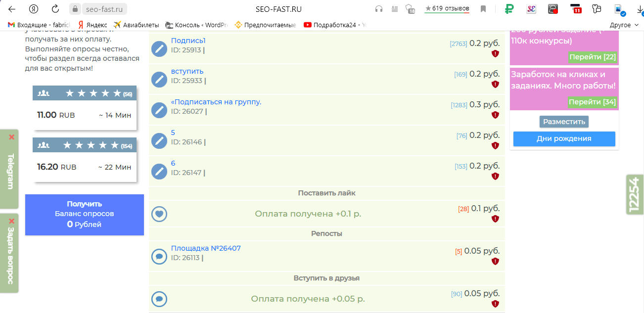The height and width of the screenshot is (313, 644).
Task: Open the Авиабилеты bookmark
Action: point(136,25)
